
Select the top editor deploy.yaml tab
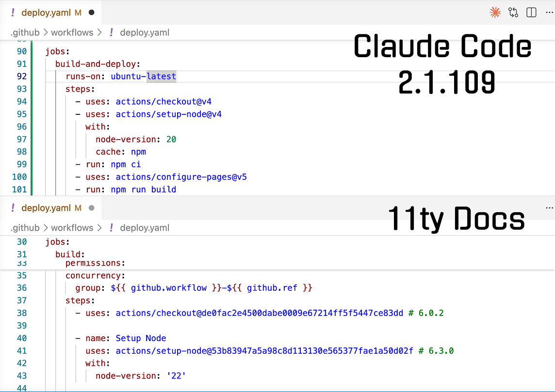[x=51, y=13]
